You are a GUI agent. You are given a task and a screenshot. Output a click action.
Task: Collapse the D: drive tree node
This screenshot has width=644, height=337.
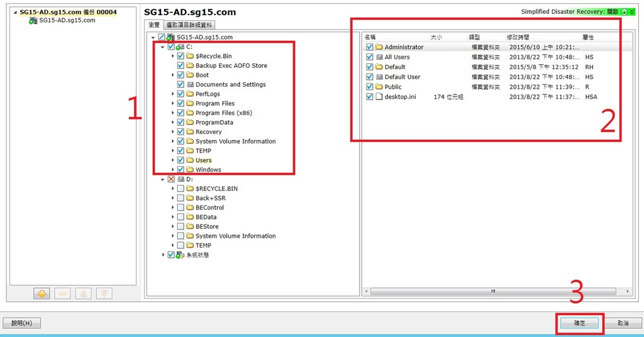click(x=163, y=179)
